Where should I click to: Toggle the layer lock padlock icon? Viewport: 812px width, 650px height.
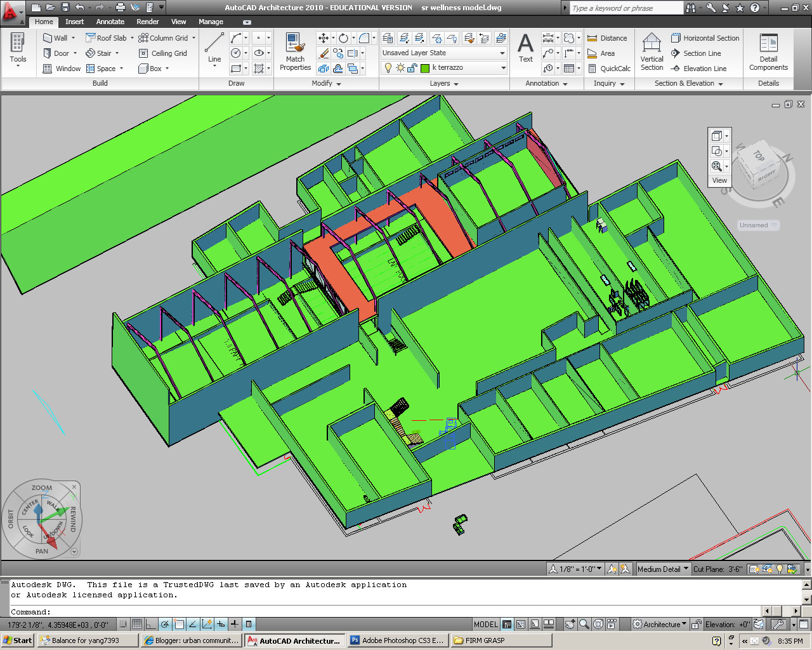pyautogui.click(x=412, y=68)
